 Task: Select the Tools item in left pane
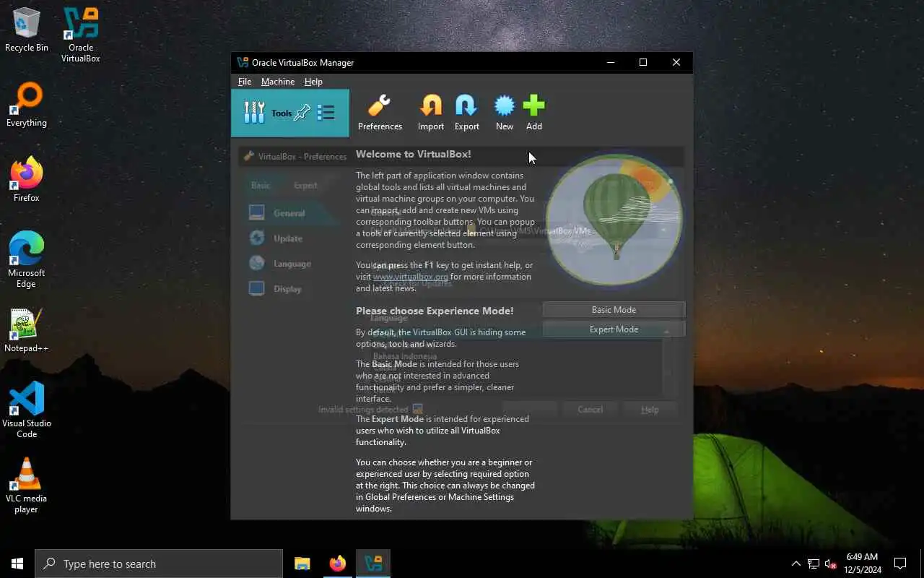pyautogui.click(x=290, y=113)
